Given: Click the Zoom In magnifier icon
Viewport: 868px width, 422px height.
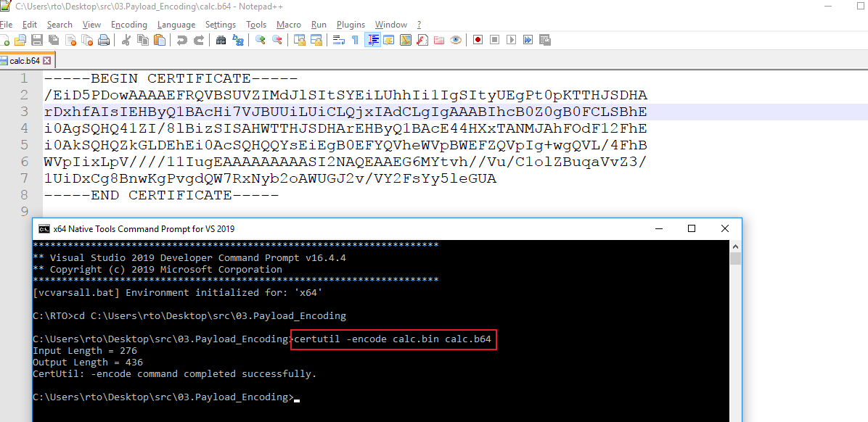Looking at the screenshot, I should pos(260,41).
